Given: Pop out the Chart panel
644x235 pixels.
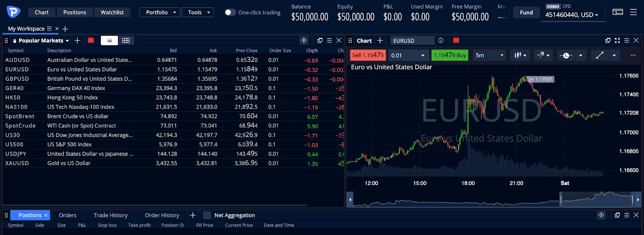Looking at the screenshot, I should coord(608,40).
